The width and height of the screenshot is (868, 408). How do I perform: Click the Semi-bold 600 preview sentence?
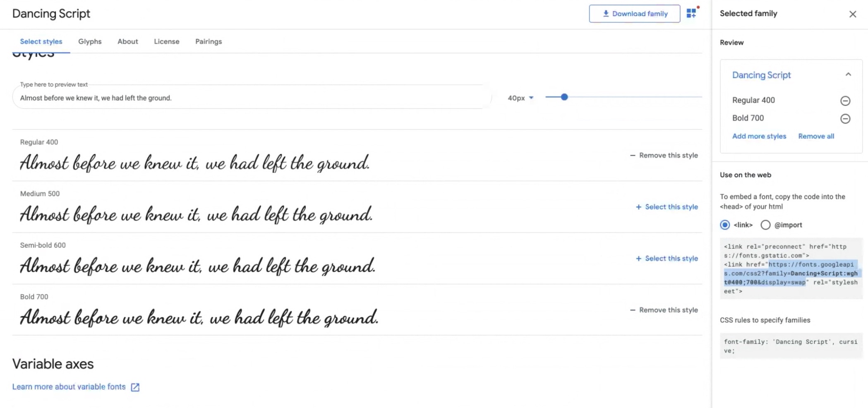[x=198, y=266]
